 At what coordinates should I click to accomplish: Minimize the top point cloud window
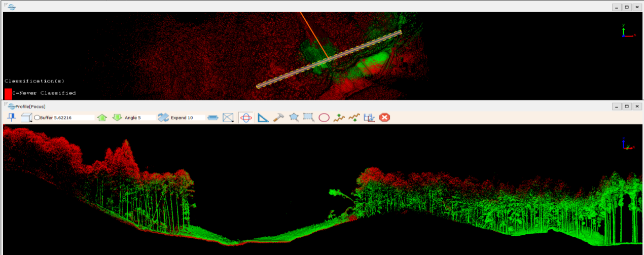click(x=616, y=7)
